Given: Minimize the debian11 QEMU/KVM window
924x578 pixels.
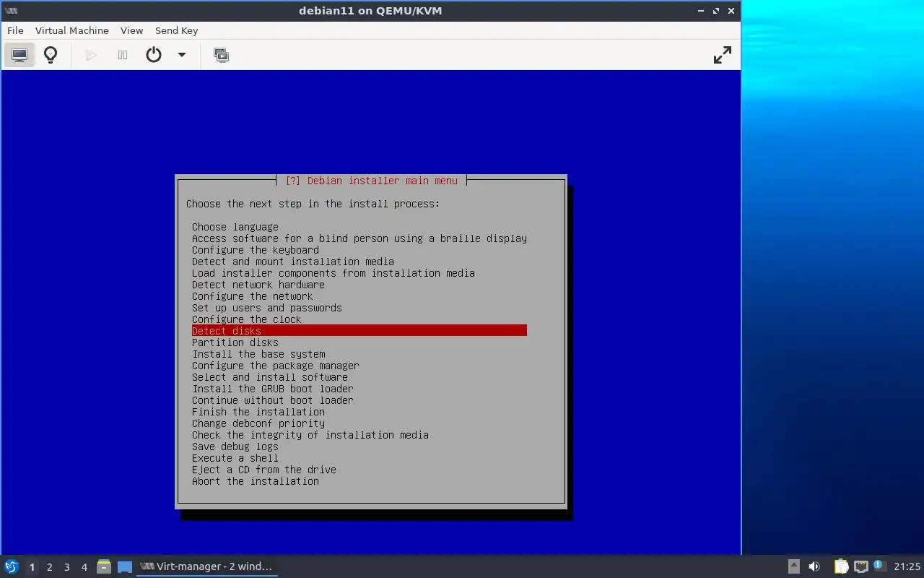Looking at the screenshot, I should pyautogui.click(x=701, y=11).
